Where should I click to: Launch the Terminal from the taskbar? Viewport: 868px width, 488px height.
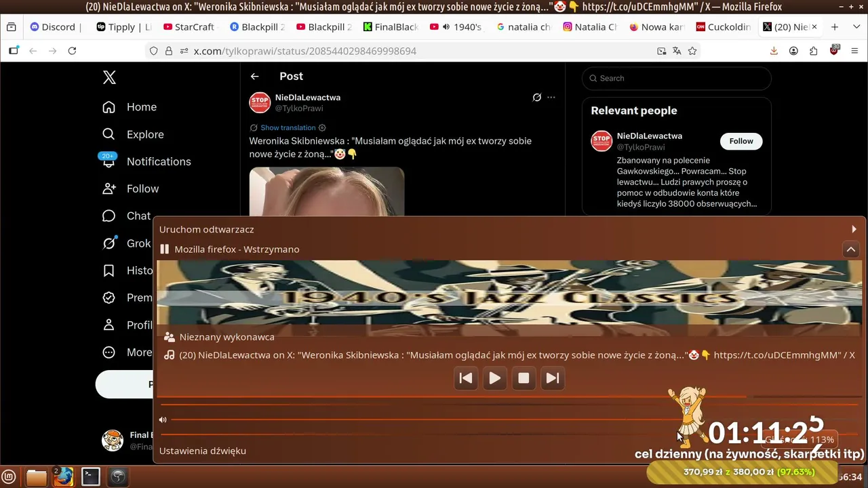point(91,477)
